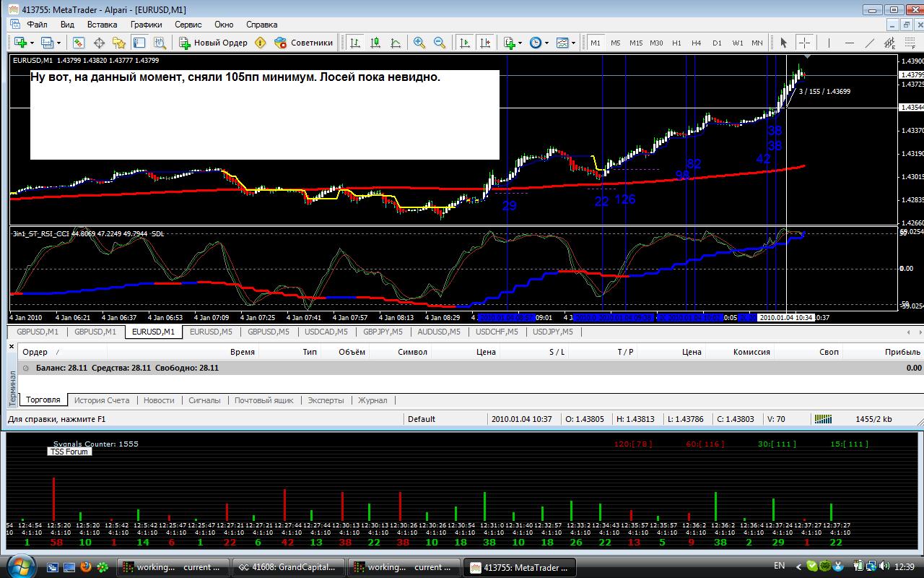Switch timeframe to H1
Viewport: 924px width, 578px height.
(676, 43)
